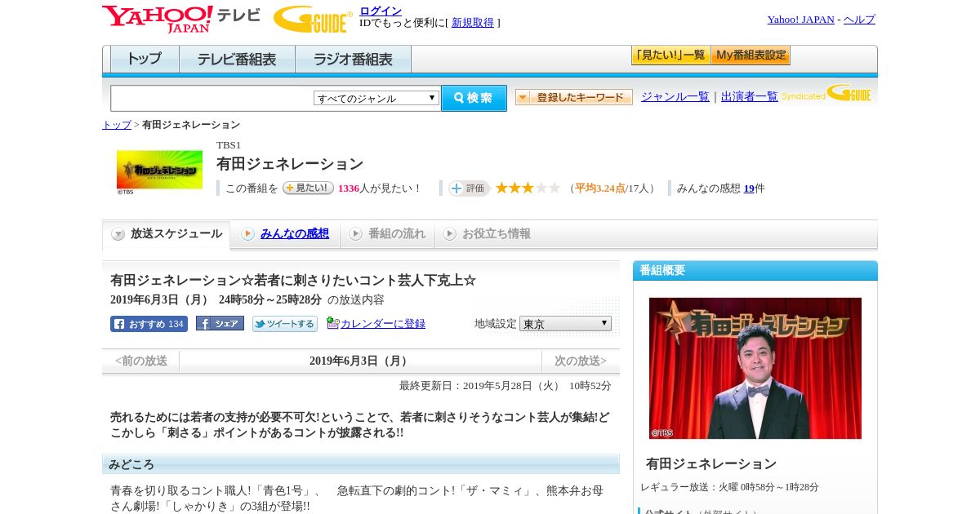Select the みんなの感想 tab
The image size is (980, 514).
pyautogui.click(x=285, y=234)
